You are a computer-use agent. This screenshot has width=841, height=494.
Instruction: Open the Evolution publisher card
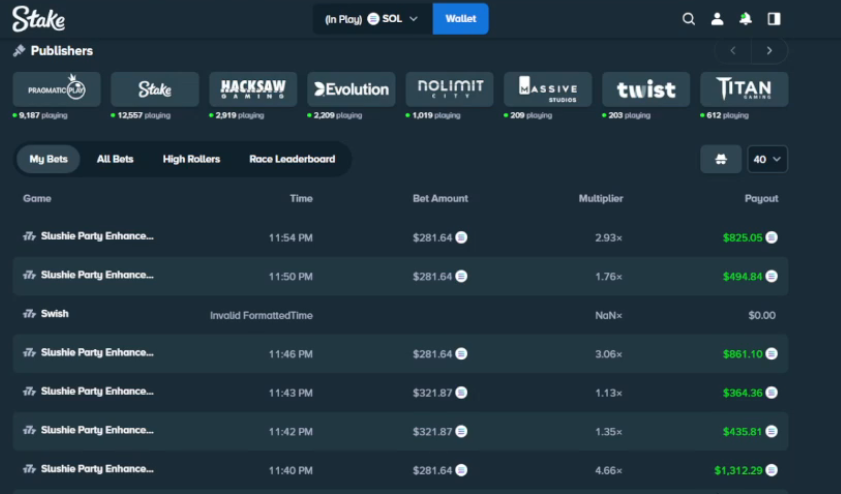351,89
